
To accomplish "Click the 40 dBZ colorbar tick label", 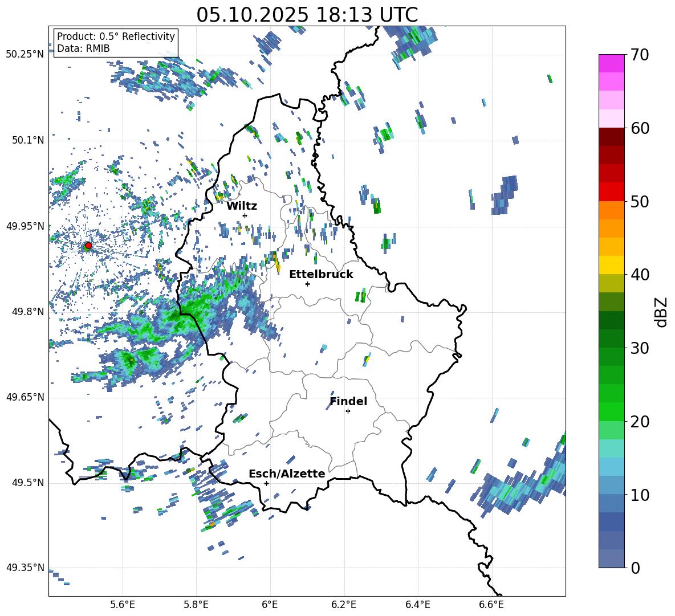I will click(640, 275).
